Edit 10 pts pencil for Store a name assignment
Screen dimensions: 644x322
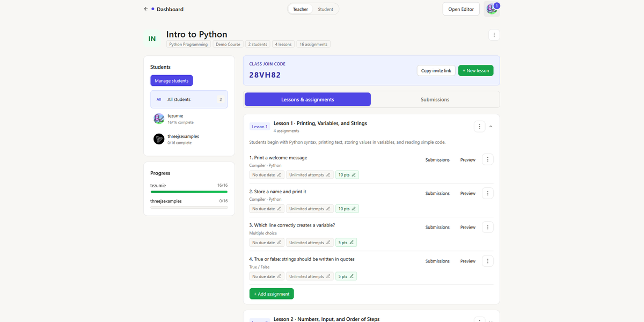click(354, 209)
